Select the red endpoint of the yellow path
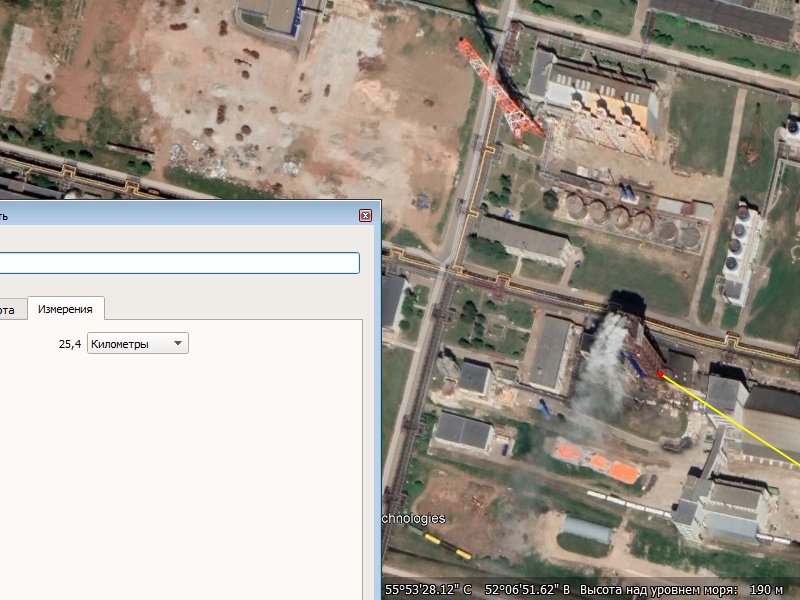The width and height of the screenshot is (800, 600). (660, 374)
